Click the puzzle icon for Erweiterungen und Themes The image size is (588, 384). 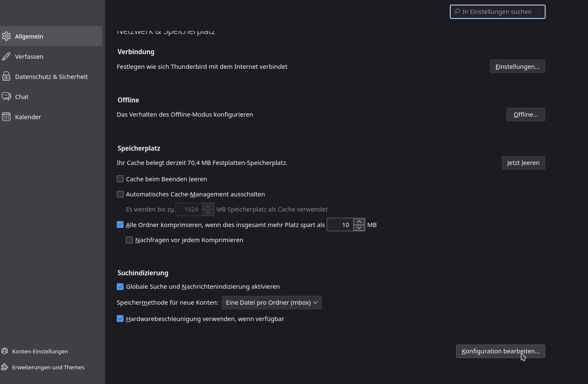5,367
